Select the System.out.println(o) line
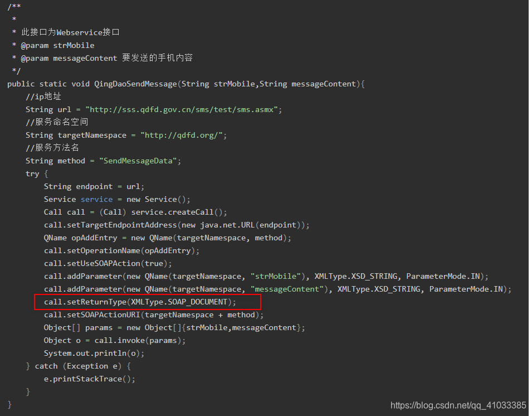This screenshot has width=532, height=416. click(94, 353)
